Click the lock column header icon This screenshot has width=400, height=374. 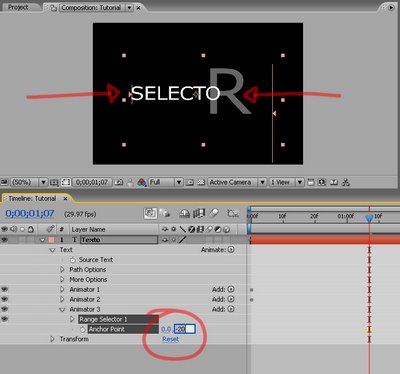(x=31, y=229)
